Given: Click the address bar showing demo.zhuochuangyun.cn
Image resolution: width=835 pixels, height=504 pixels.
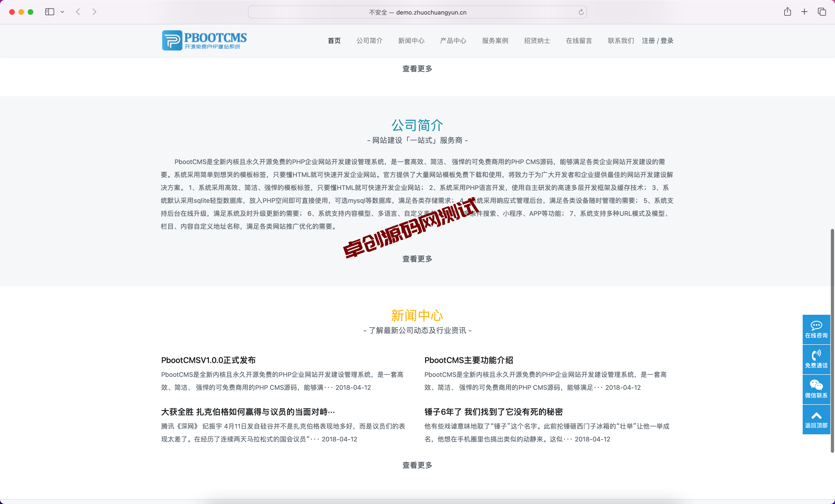Looking at the screenshot, I should click(417, 12).
